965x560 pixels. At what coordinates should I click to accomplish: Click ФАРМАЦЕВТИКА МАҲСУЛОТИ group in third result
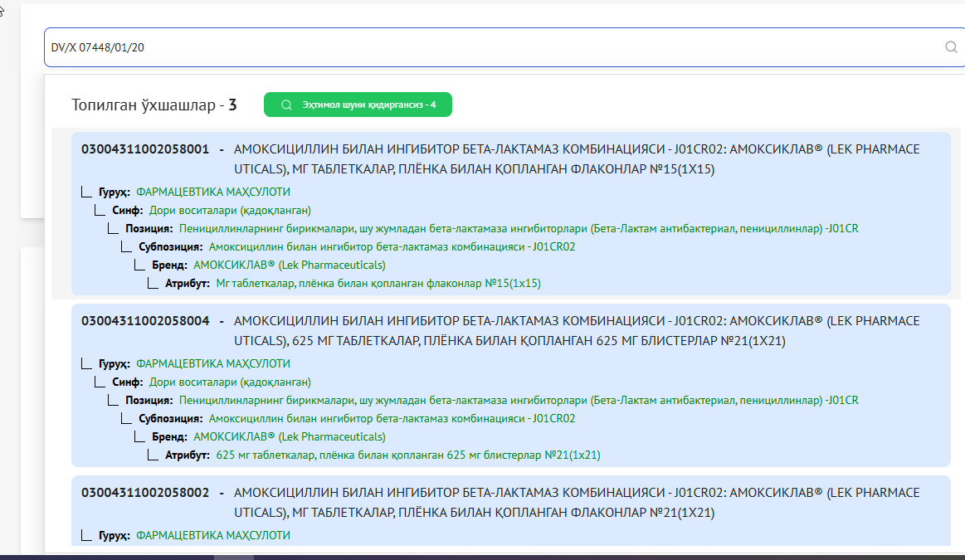coord(213,535)
